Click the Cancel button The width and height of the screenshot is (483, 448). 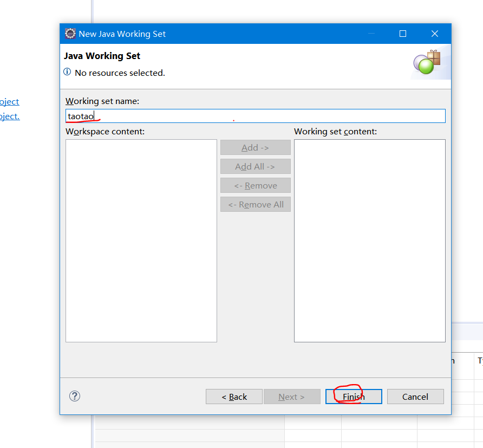[x=415, y=397]
